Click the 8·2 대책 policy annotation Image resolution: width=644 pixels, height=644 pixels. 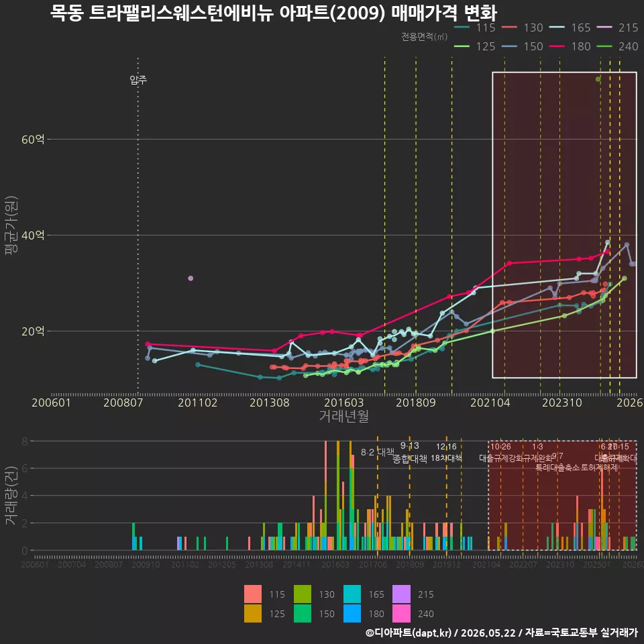[x=378, y=452]
